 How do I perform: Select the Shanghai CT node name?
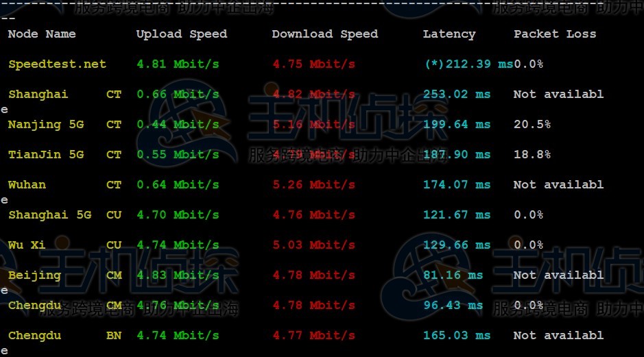point(65,95)
